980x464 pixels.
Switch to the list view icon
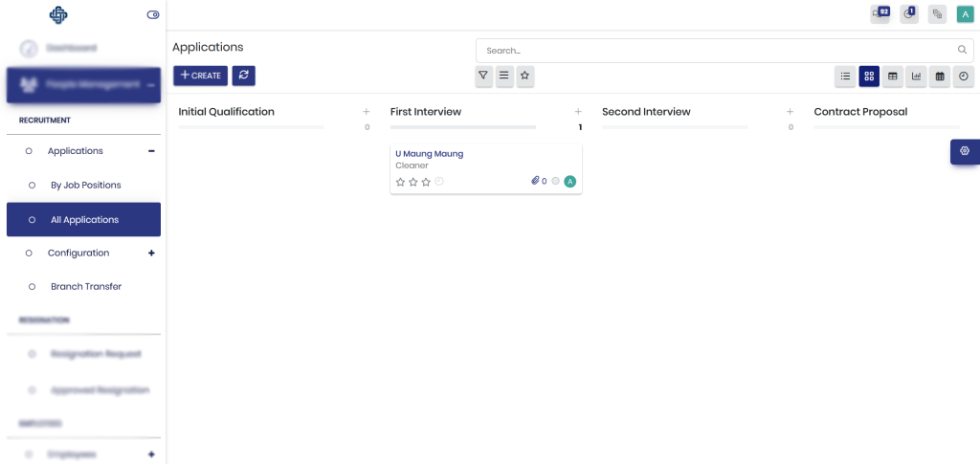point(845,77)
